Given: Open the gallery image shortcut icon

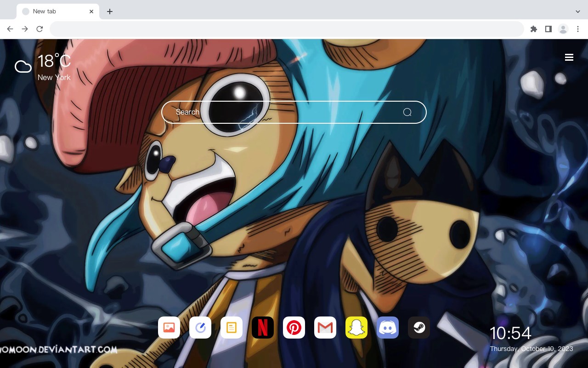Looking at the screenshot, I should [169, 328].
